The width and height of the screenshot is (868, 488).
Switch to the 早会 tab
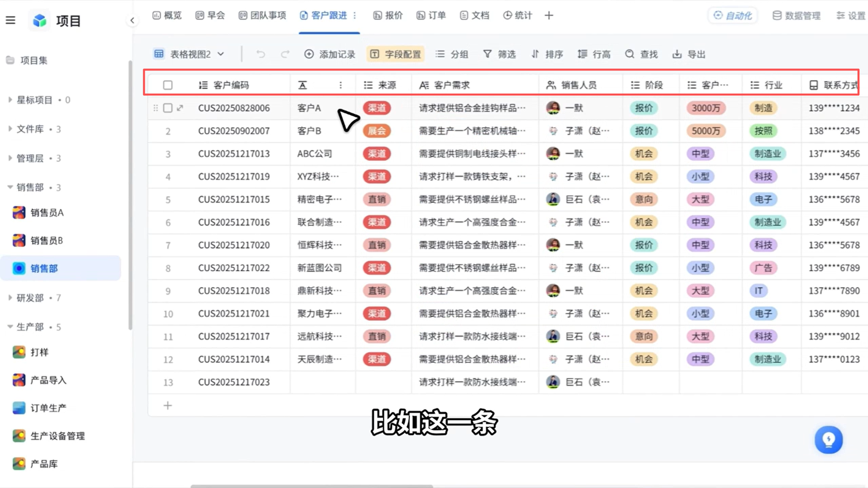point(210,16)
